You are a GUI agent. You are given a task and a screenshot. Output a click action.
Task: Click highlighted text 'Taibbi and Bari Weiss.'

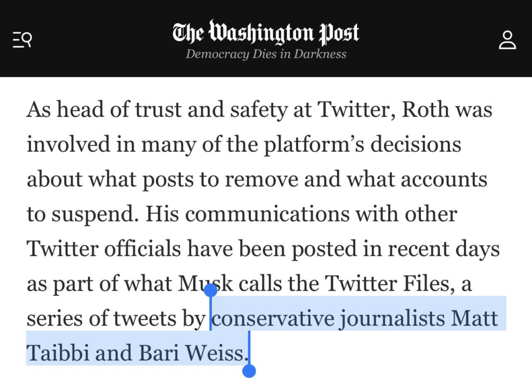[136, 353]
